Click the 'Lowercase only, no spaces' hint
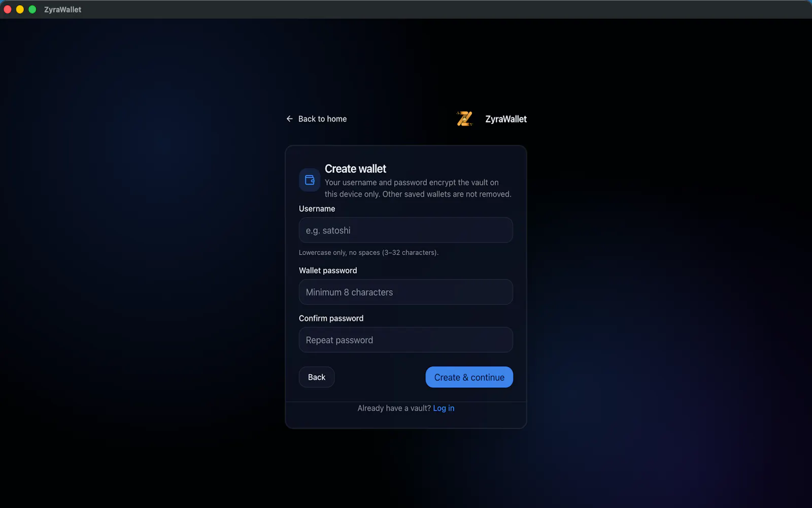 (368, 252)
